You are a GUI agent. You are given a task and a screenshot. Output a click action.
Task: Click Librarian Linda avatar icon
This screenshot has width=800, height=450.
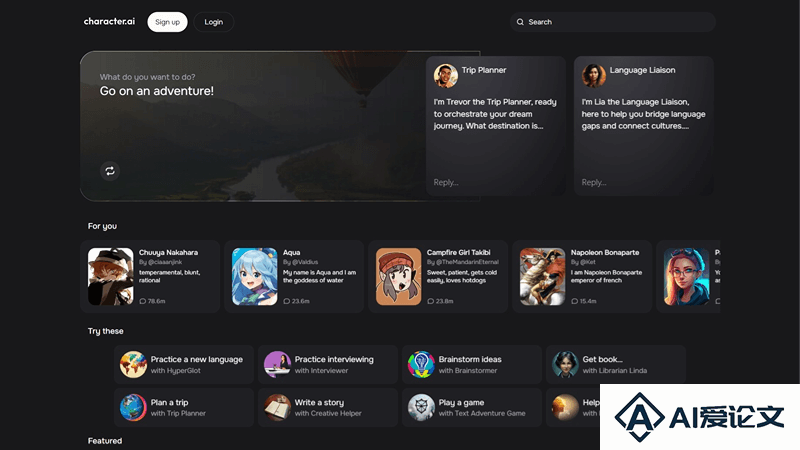(565, 364)
